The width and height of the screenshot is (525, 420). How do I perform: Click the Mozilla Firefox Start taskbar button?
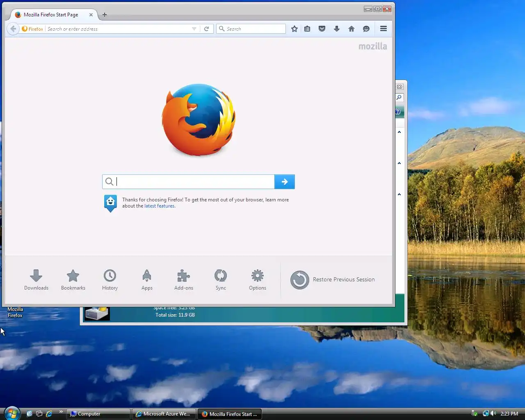pyautogui.click(x=230, y=414)
